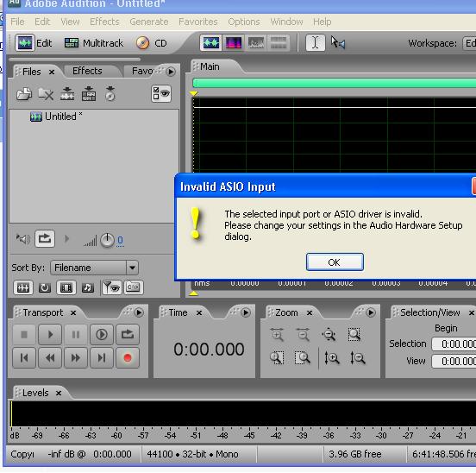Toggle Show MIDI Files filter
476x473 pixels.
click(88, 287)
